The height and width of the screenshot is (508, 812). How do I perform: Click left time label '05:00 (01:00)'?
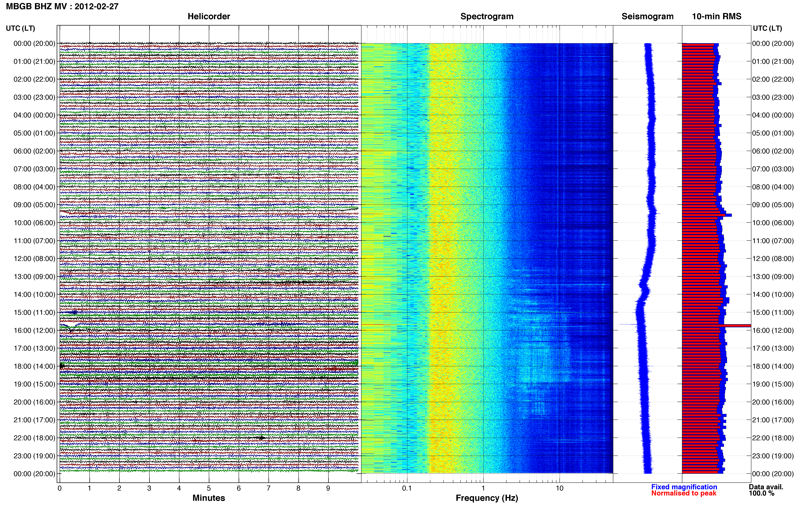click(34, 133)
